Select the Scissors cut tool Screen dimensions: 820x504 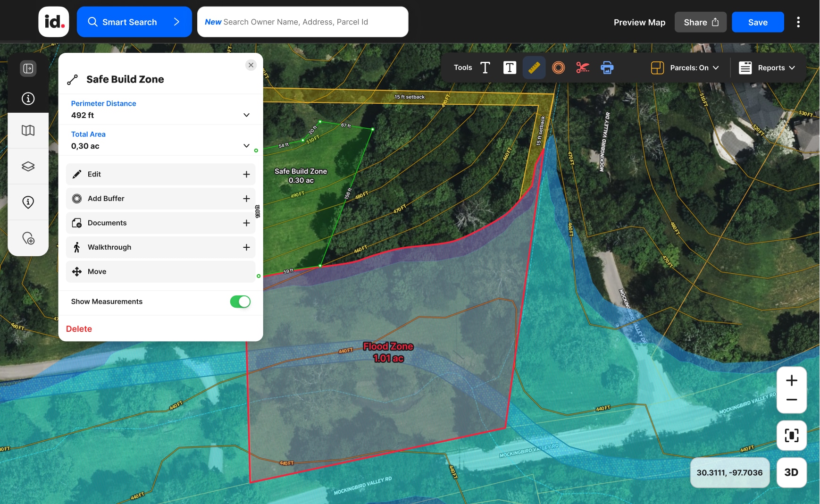tap(583, 67)
